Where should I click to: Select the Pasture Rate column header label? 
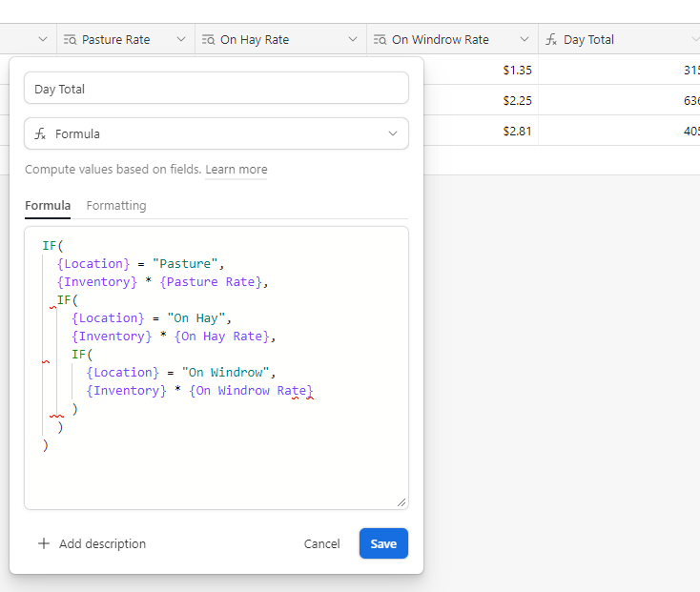[116, 40]
